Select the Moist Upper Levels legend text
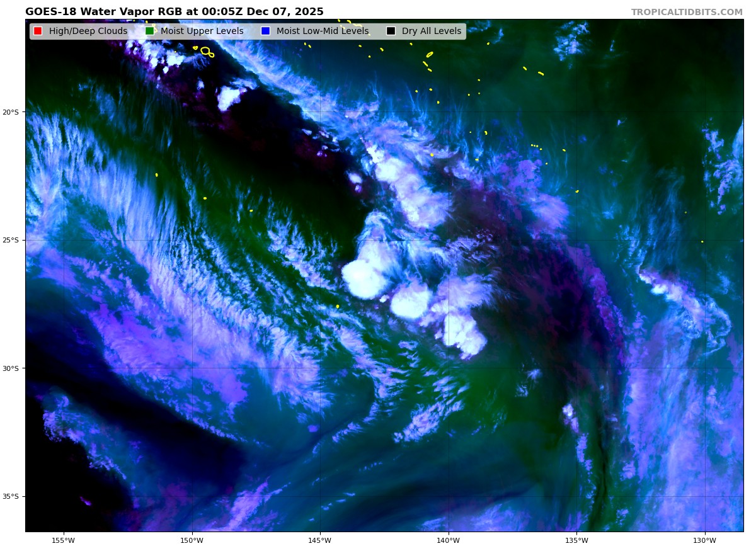This screenshot has width=756, height=546. (x=202, y=31)
